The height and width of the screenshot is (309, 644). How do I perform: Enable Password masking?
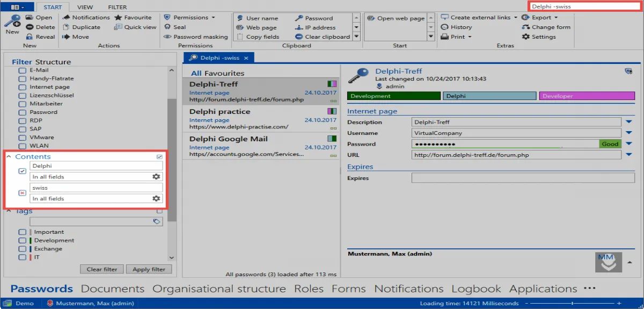coord(196,37)
